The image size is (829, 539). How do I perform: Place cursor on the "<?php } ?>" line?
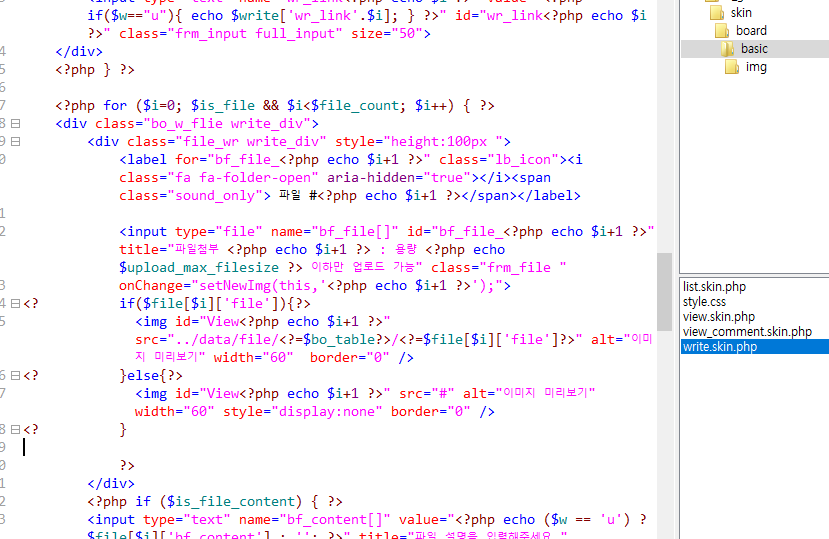pos(95,70)
